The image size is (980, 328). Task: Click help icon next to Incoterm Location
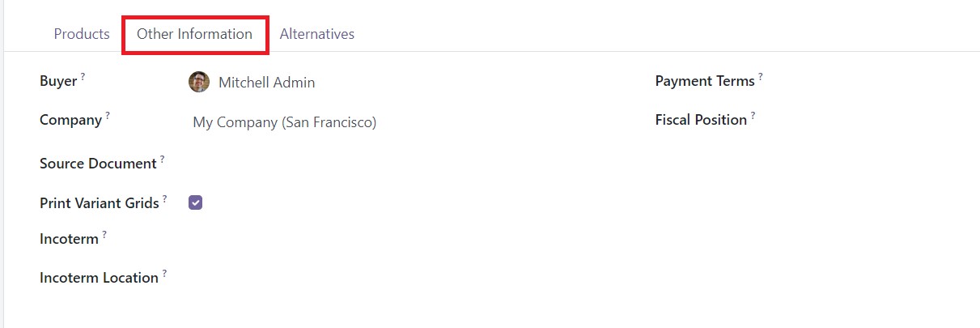coord(164,274)
